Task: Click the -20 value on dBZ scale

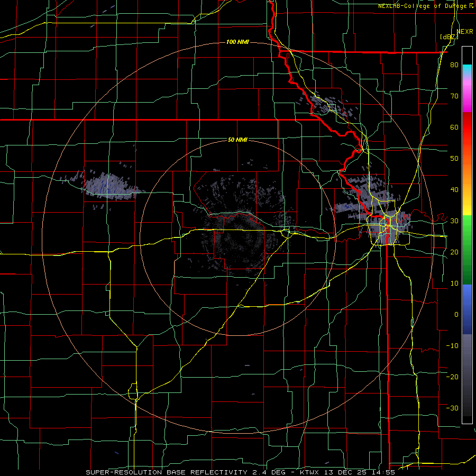Action: (452, 377)
